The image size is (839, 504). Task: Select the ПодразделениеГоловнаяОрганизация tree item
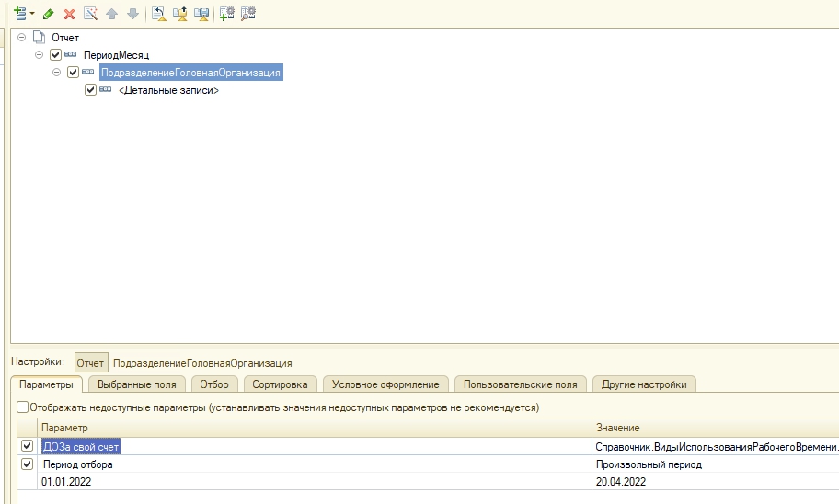tap(190, 73)
